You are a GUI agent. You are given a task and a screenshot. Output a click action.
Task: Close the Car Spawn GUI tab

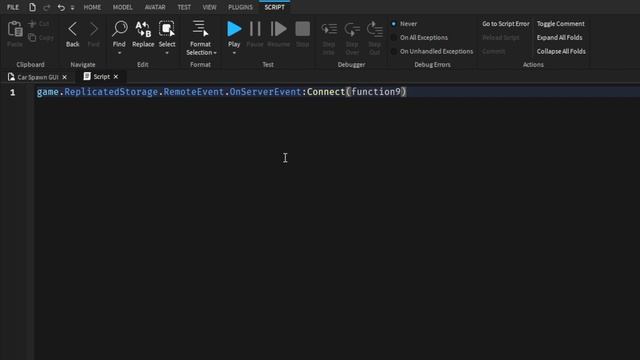(x=64, y=77)
